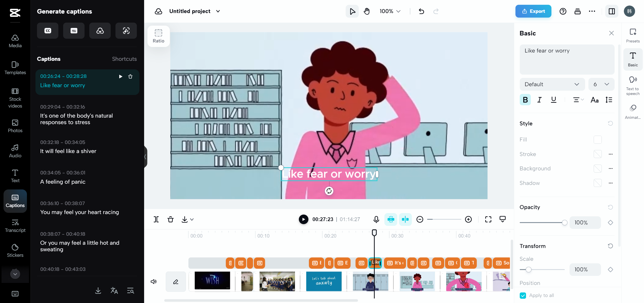Switch to the Shortcuts tab in Captions
The image size is (644, 303).
pos(124,59)
